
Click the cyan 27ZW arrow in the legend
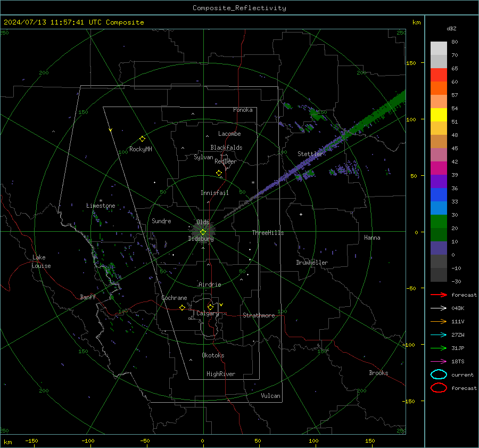tap(439, 335)
